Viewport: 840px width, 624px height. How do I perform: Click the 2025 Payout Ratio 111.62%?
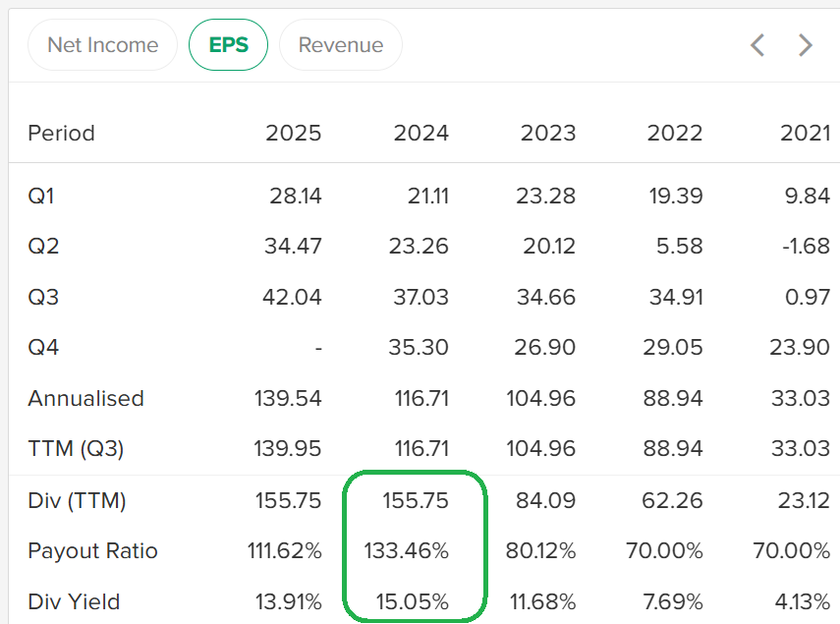click(x=285, y=551)
